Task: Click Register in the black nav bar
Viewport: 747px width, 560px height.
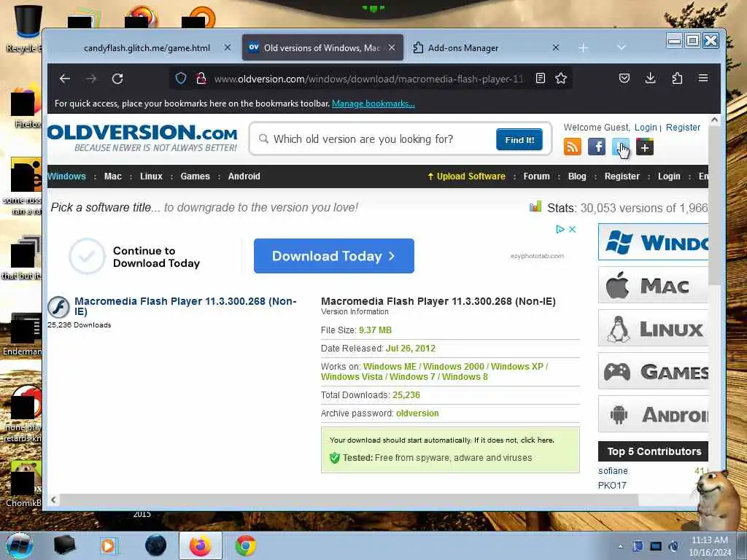Action: tap(622, 176)
